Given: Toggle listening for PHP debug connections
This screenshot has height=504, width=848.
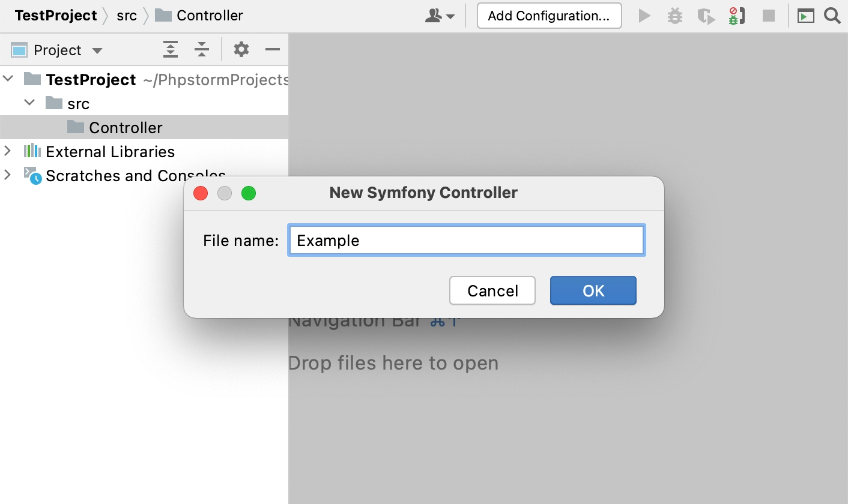Looking at the screenshot, I should click(736, 16).
